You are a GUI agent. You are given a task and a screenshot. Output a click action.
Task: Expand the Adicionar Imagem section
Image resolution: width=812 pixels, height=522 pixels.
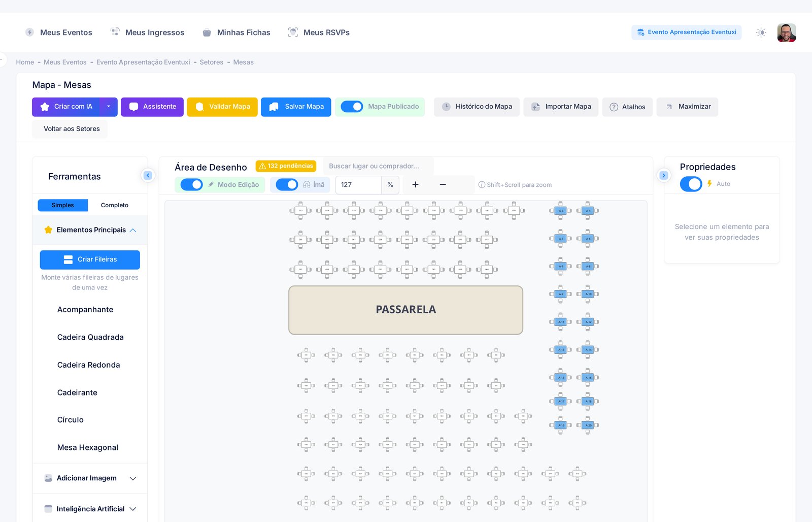coord(90,478)
